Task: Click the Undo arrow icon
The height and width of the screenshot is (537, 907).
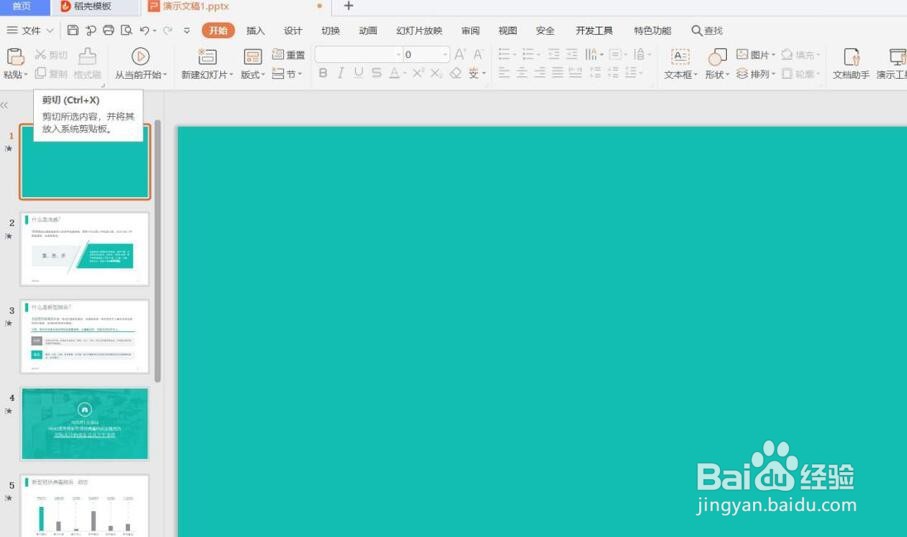Action: [x=144, y=30]
